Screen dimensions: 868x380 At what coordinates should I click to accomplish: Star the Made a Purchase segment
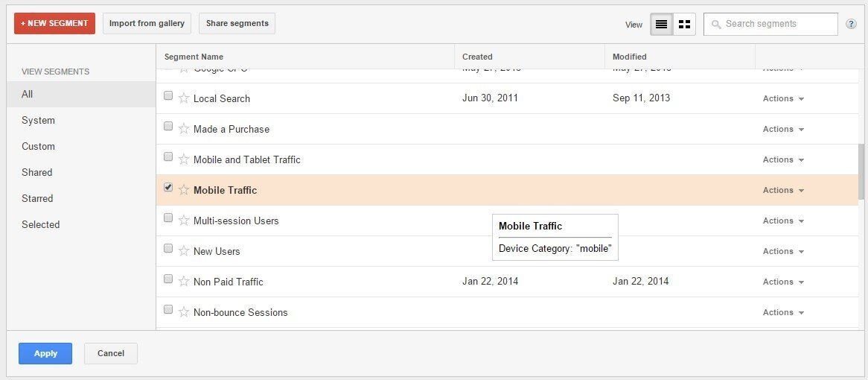pyautogui.click(x=184, y=129)
